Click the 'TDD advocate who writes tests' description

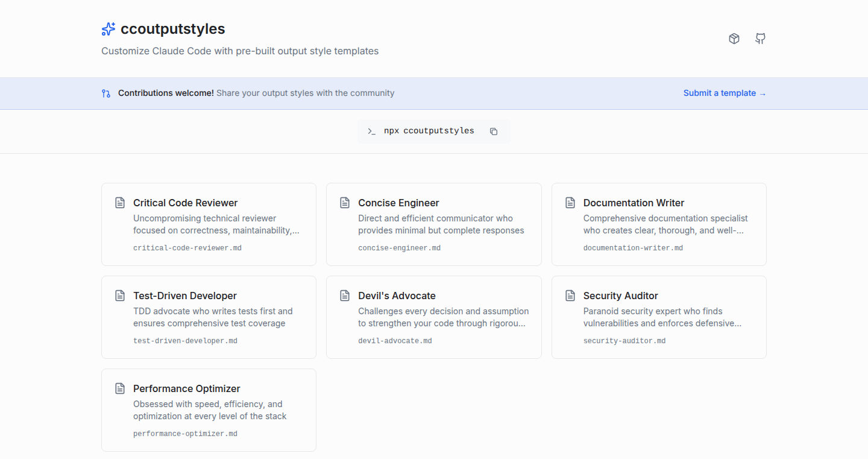click(x=213, y=317)
